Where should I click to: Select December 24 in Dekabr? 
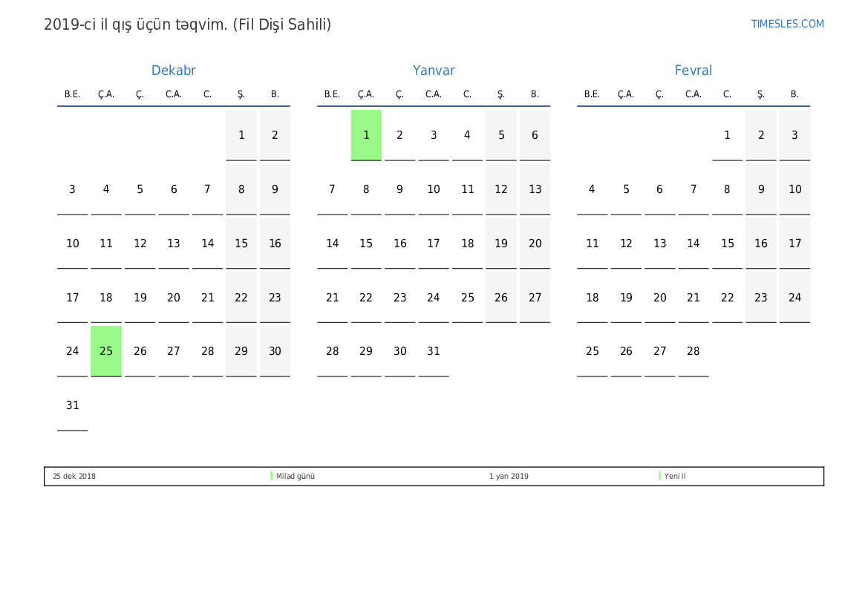coord(73,351)
